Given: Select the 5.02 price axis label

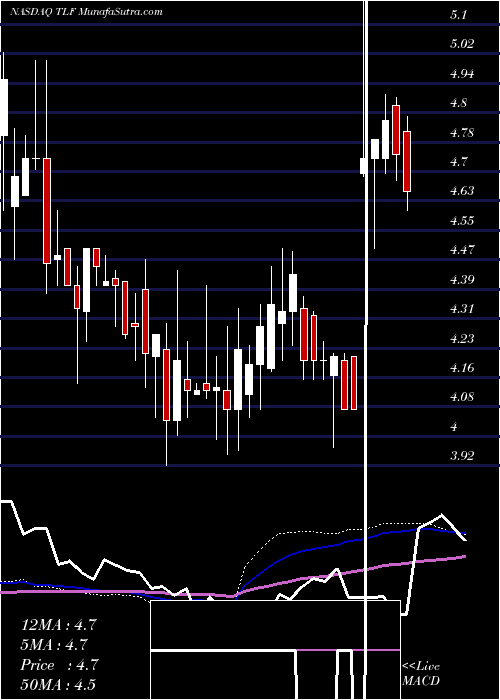Looking at the screenshot, I should (x=462, y=44).
